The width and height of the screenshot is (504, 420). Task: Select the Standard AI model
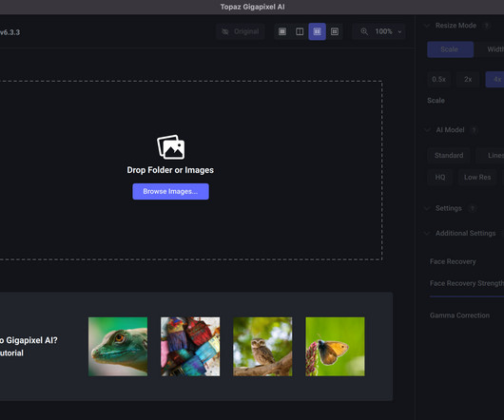tap(449, 156)
